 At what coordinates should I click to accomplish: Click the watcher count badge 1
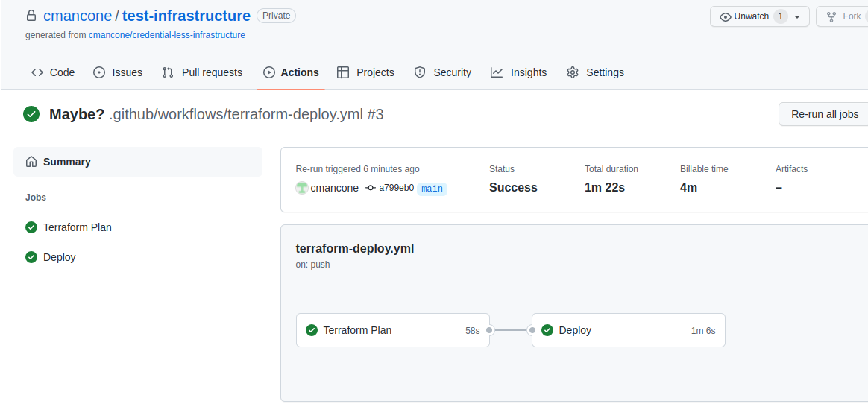781,16
